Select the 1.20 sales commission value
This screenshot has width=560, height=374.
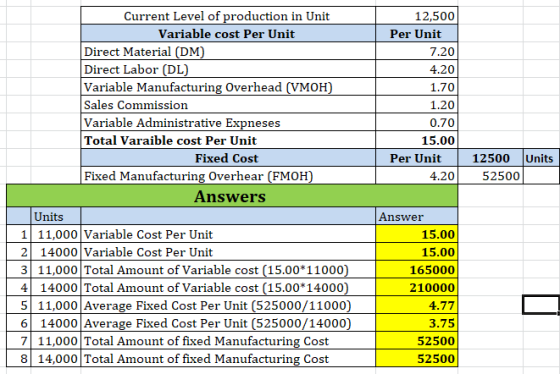pos(416,105)
